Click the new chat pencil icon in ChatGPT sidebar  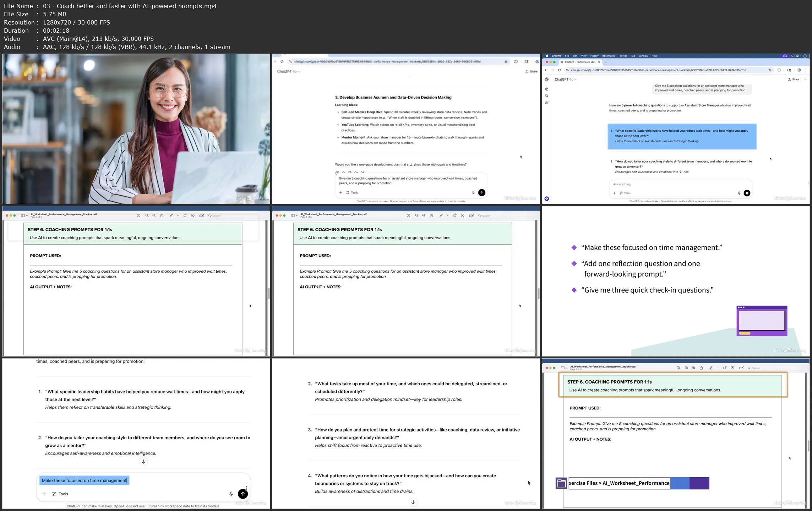[x=547, y=89]
